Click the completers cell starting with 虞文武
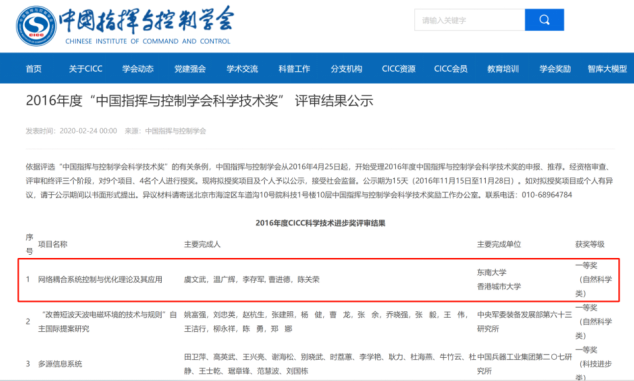The height and width of the screenshot is (381, 634). (x=251, y=279)
